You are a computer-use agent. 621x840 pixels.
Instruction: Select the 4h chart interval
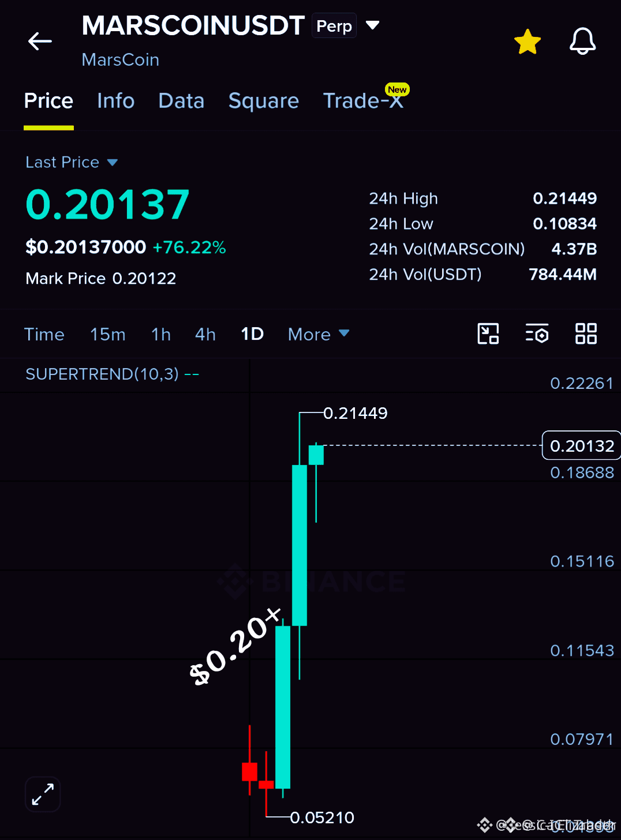point(205,334)
